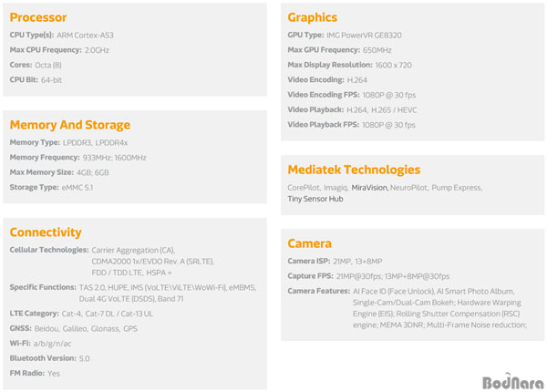
Task: Click the Pump Express technology text
Action: (457, 188)
